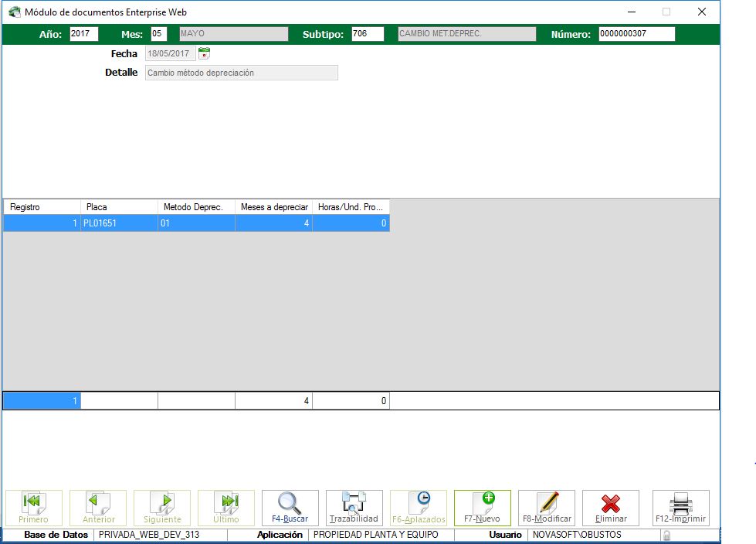Click the PRIVADA_WEB_DEV_313 database status entry
This screenshot has height=544, width=756.
pyautogui.click(x=161, y=535)
